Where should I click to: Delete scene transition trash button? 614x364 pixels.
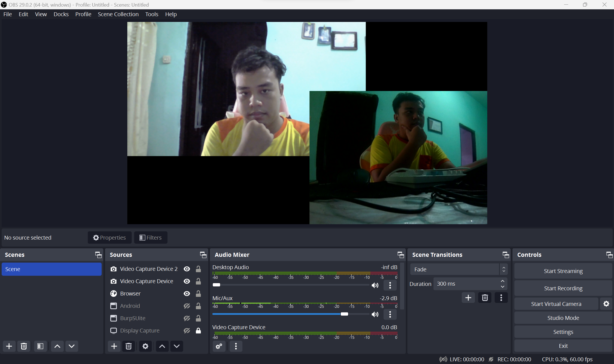coord(485,298)
